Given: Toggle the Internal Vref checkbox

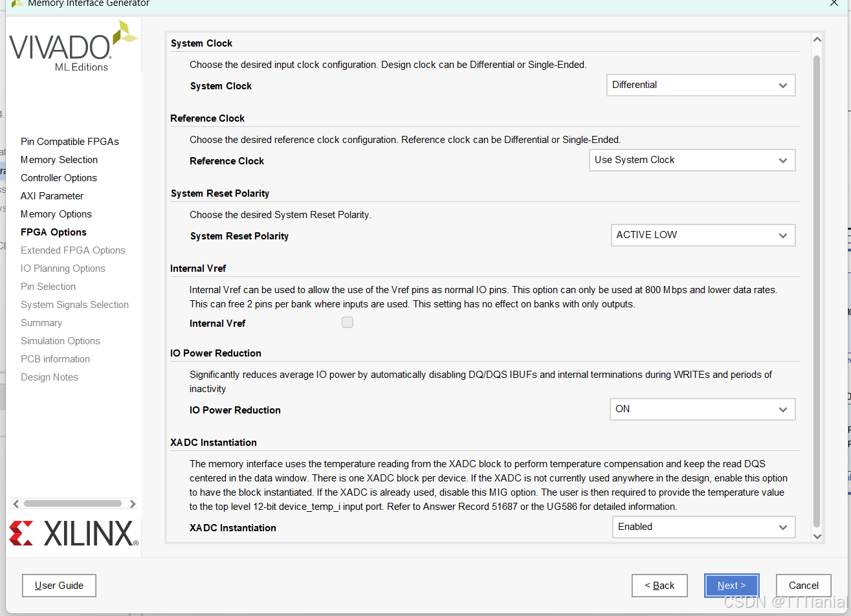Looking at the screenshot, I should click(x=348, y=322).
